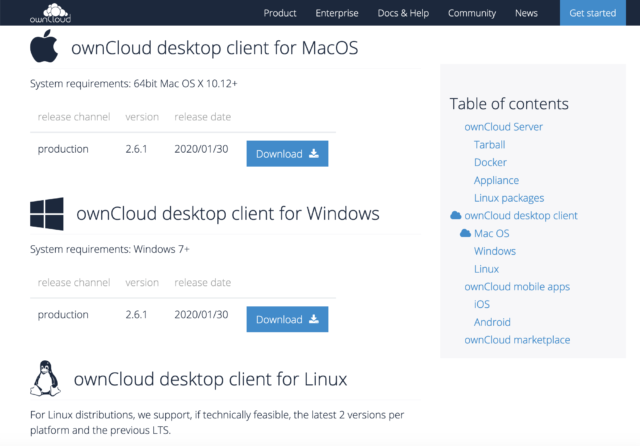The height and width of the screenshot is (446, 640).
Task: Open the Enterprise menu
Action: tap(337, 13)
